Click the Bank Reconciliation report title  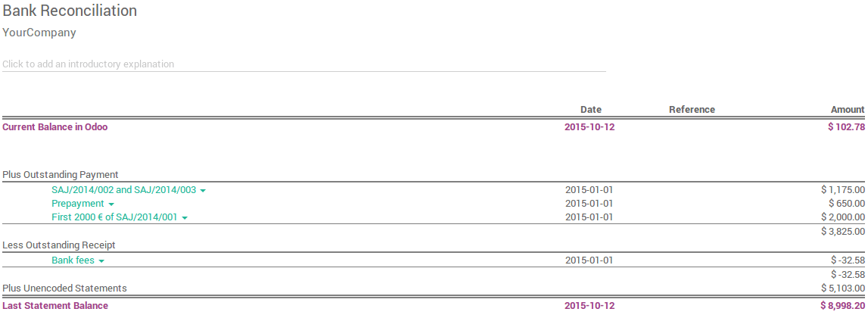[70, 11]
